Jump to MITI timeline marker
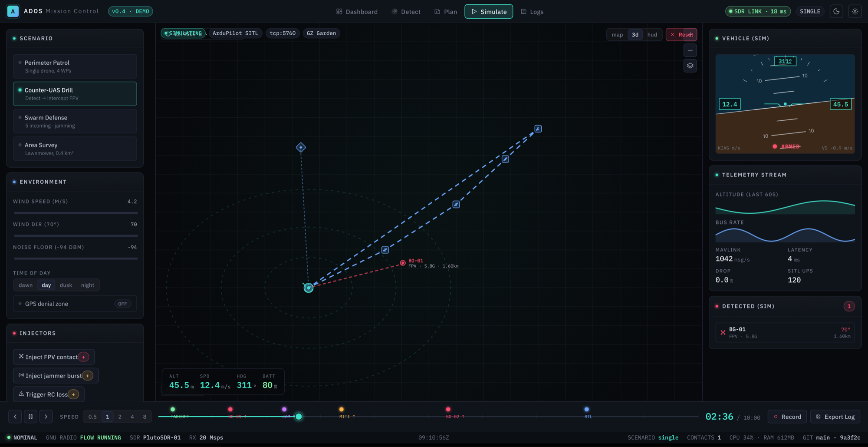Viewport: 868px width, 447px height. point(342,409)
